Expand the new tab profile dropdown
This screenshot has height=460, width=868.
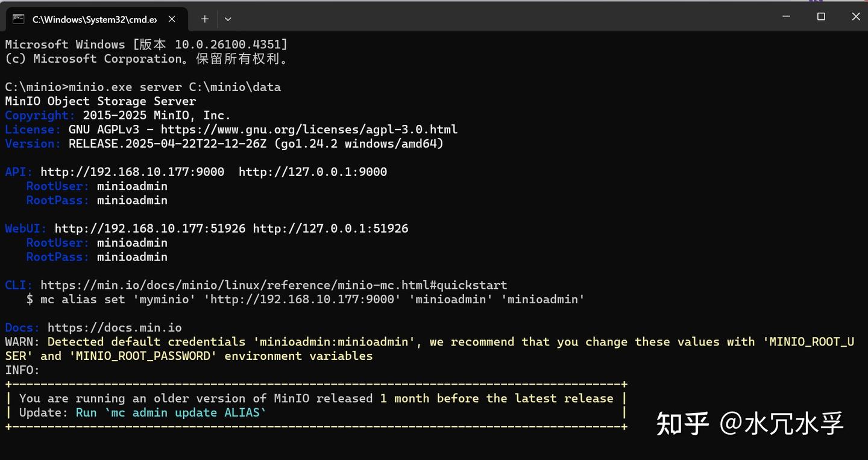click(x=228, y=19)
